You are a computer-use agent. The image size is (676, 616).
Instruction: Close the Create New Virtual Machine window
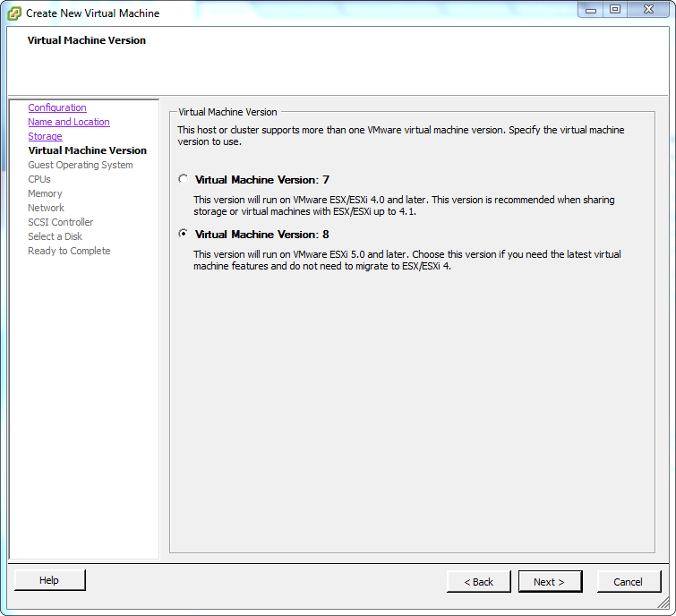pyautogui.click(x=648, y=9)
